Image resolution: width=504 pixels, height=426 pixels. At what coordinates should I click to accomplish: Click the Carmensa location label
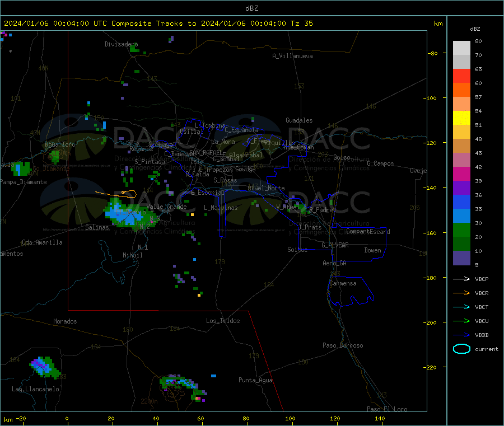343,283
